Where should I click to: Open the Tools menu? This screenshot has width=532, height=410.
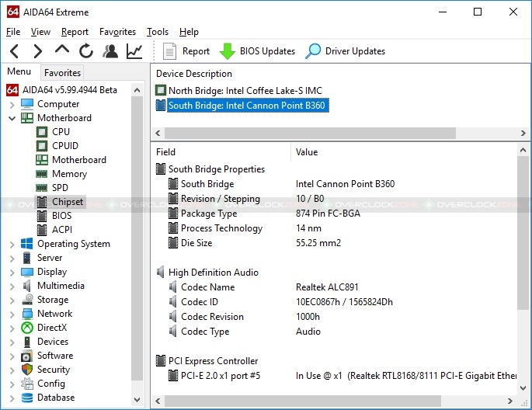(x=158, y=32)
